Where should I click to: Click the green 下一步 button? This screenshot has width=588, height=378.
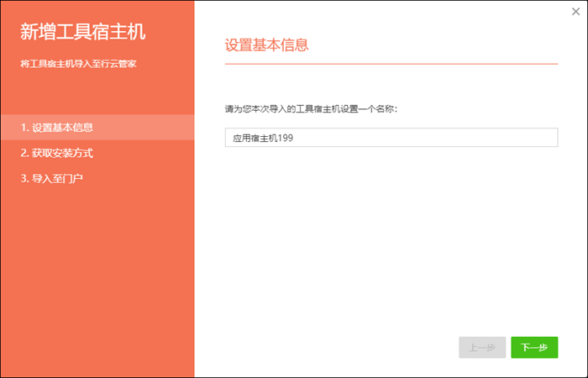(x=534, y=348)
